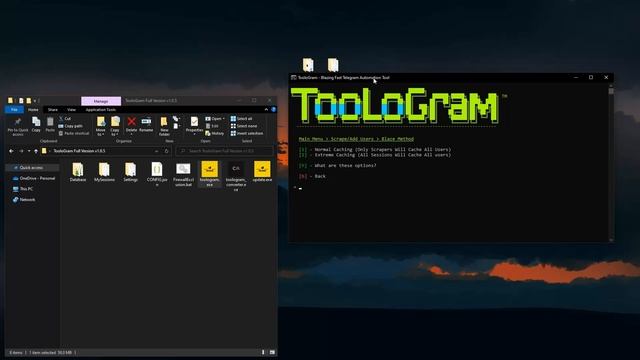Create a New folder from ribbon
The width and height of the screenshot is (640, 360).
click(x=164, y=126)
